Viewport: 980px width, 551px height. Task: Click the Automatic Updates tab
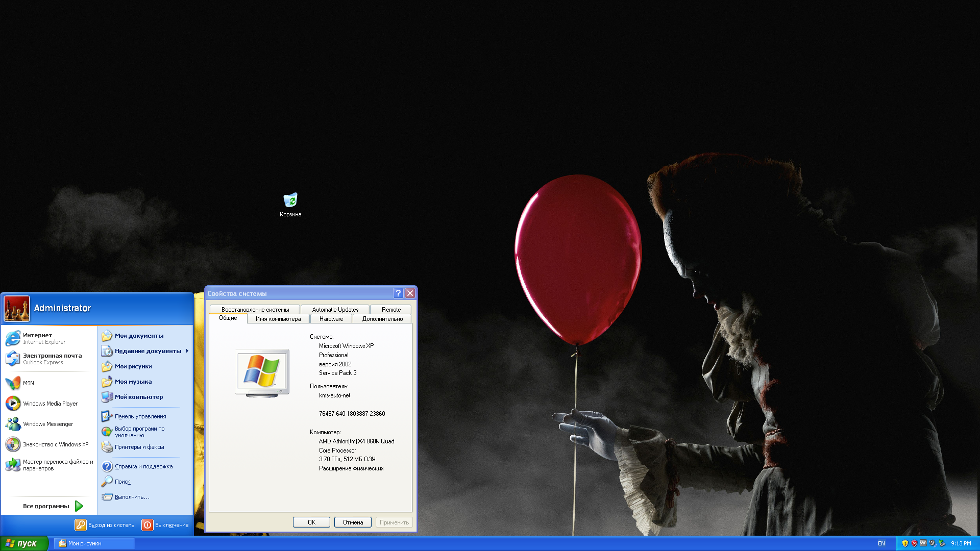click(x=334, y=310)
